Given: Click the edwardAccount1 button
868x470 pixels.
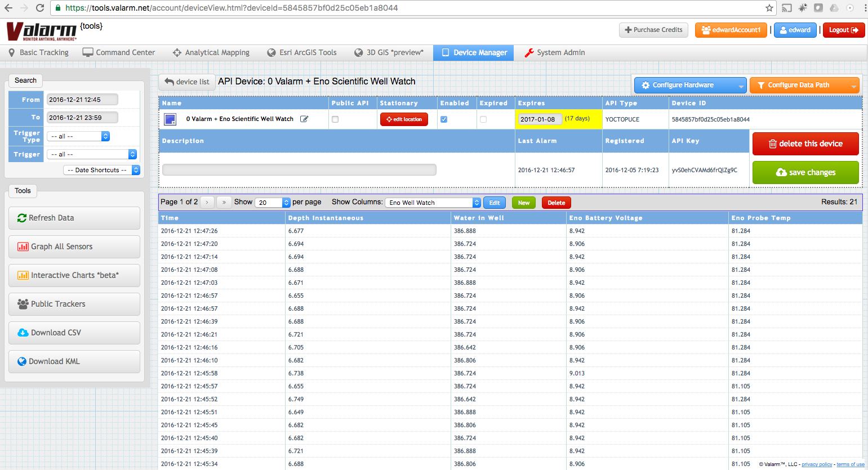Looking at the screenshot, I should 731,30.
